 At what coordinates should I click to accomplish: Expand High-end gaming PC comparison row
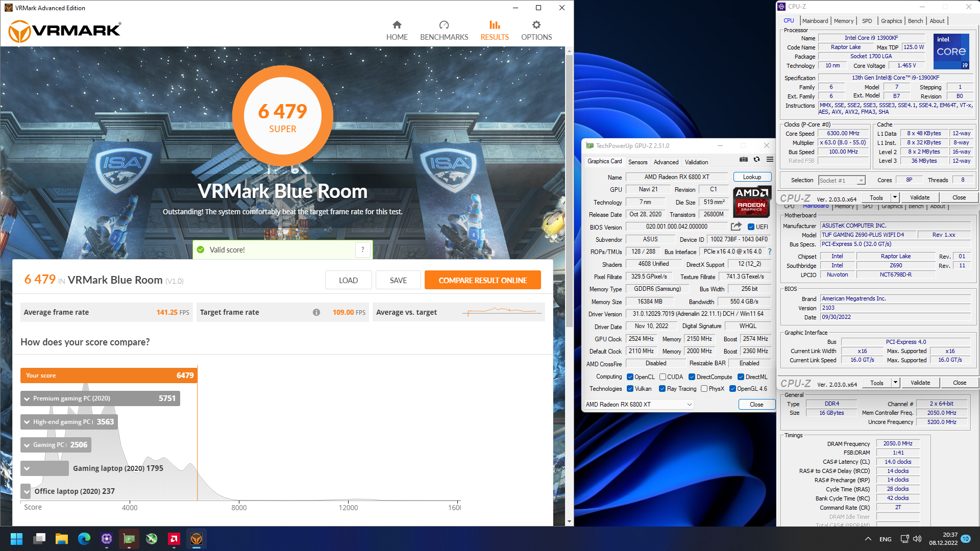(27, 422)
